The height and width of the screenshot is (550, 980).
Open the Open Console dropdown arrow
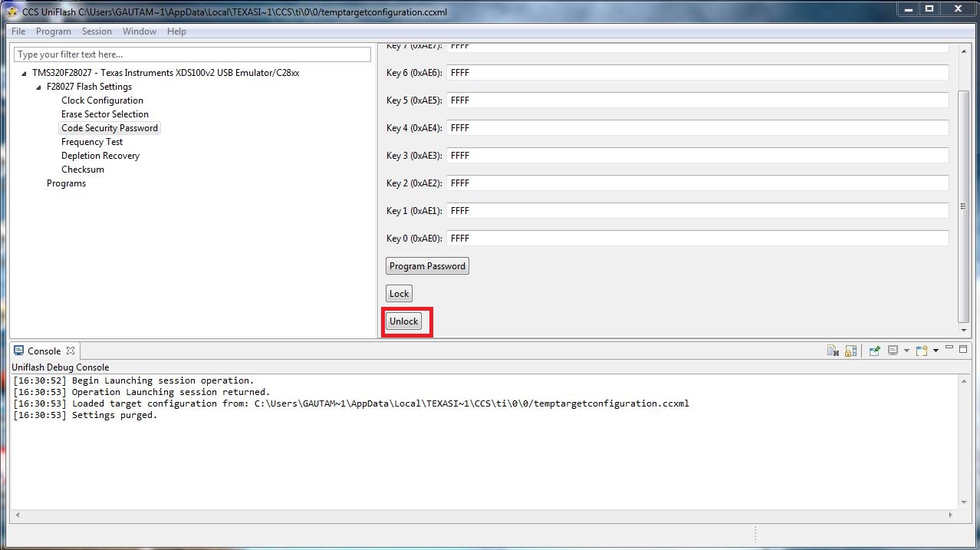[936, 349]
